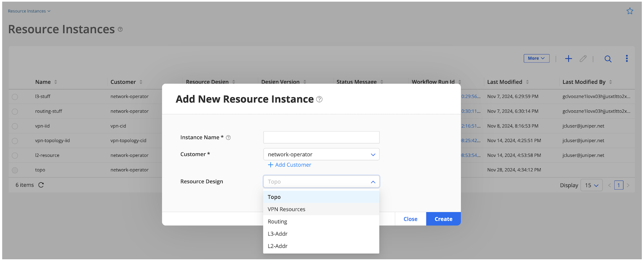The image size is (644, 262).
Task: Go to next page arrow
Action: point(628,186)
